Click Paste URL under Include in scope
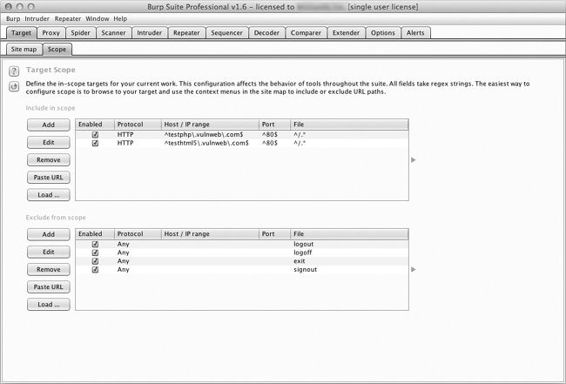This screenshot has height=384, width=566. click(x=48, y=177)
